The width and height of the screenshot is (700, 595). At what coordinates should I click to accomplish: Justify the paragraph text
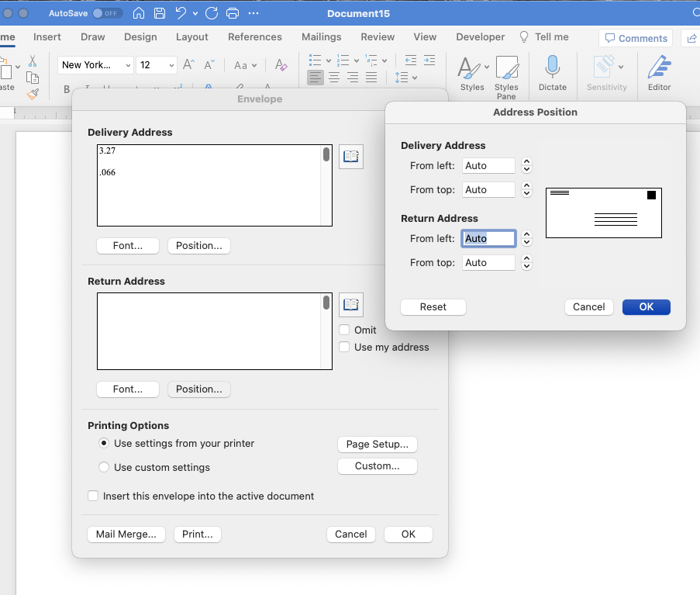371,78
